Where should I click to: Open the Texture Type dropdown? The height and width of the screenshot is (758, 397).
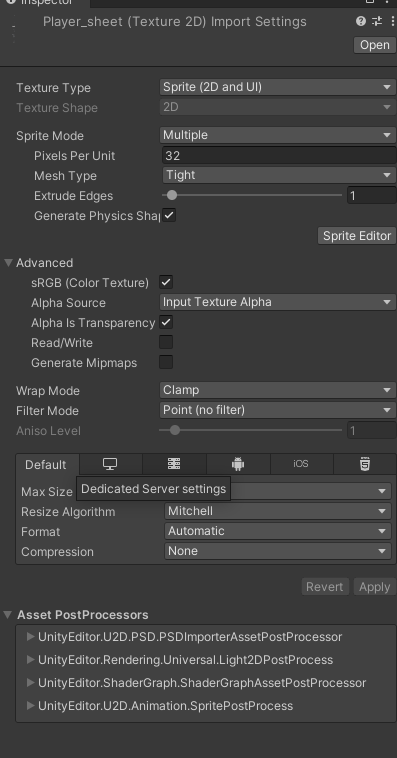coord(278,87)
